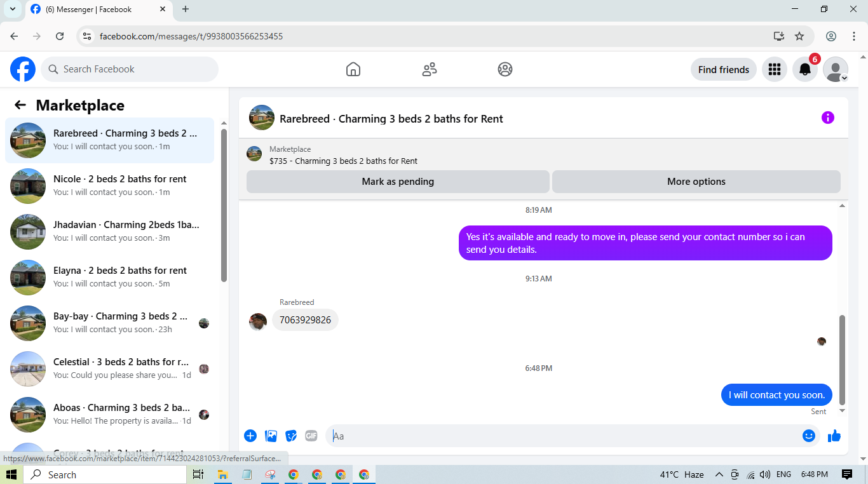Click the Find friends button

[724, 69]
